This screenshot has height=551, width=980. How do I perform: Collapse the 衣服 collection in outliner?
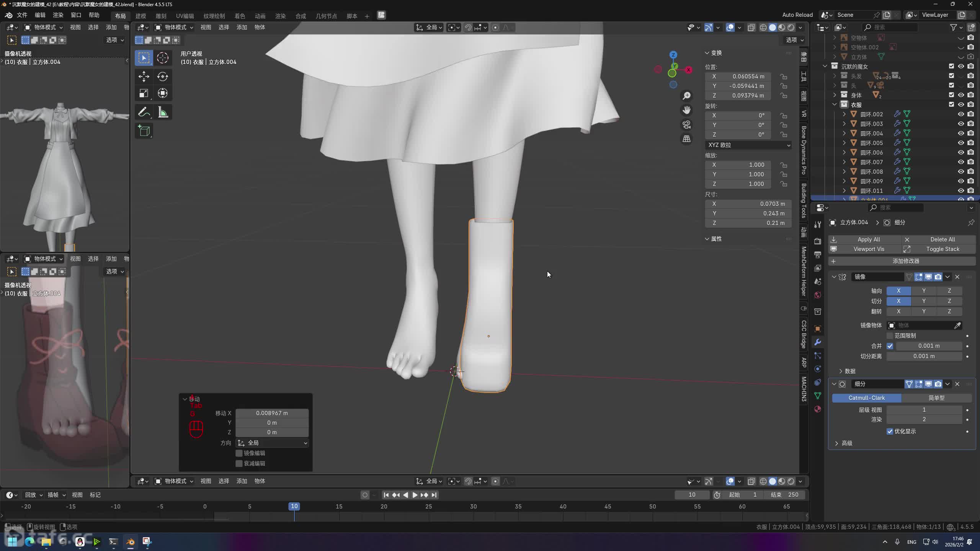click(835, 104)
